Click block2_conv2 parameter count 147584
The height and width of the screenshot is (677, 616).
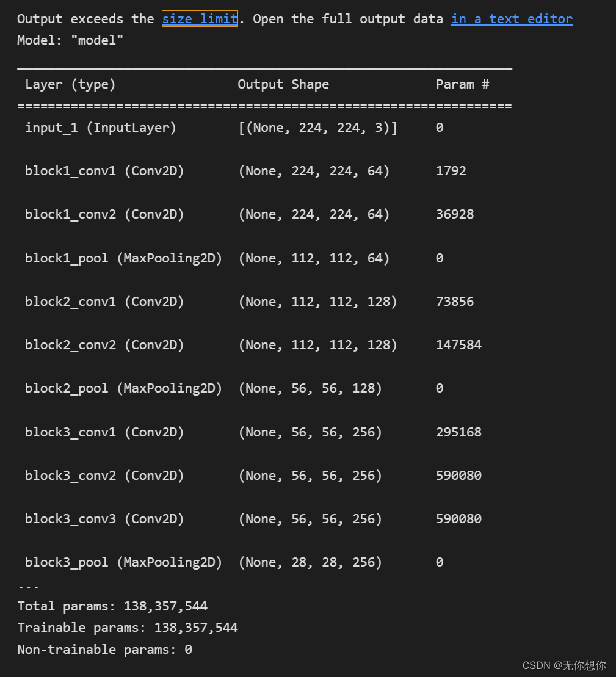[458, 345]
